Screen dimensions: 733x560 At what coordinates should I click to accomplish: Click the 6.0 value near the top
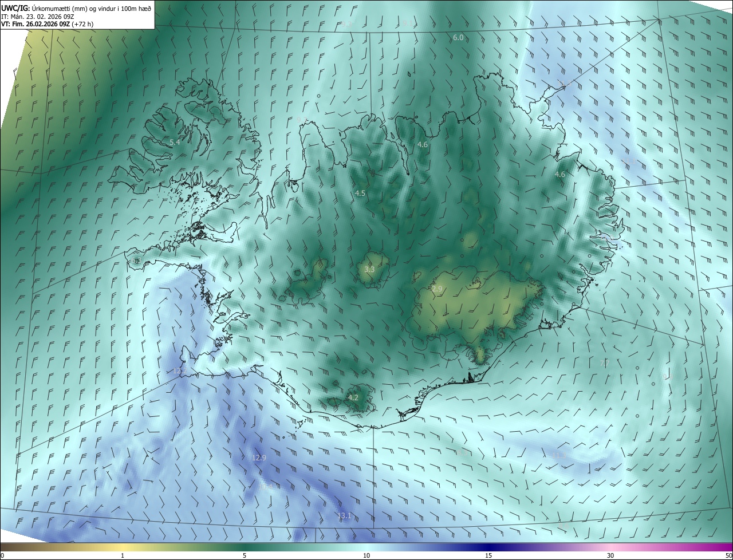pyautogui.click(x=458, y=38)
